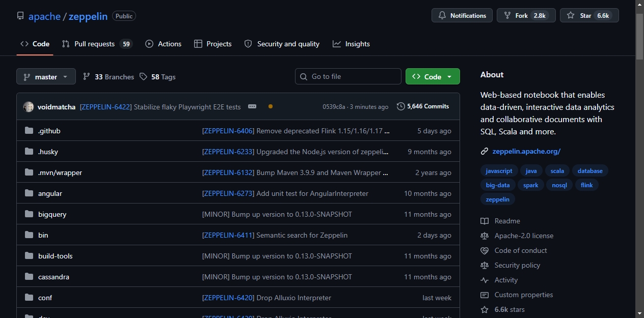The width and height of the screenshot is (644, 318).
Task: Select the scala topic tag
Action: 557,171
